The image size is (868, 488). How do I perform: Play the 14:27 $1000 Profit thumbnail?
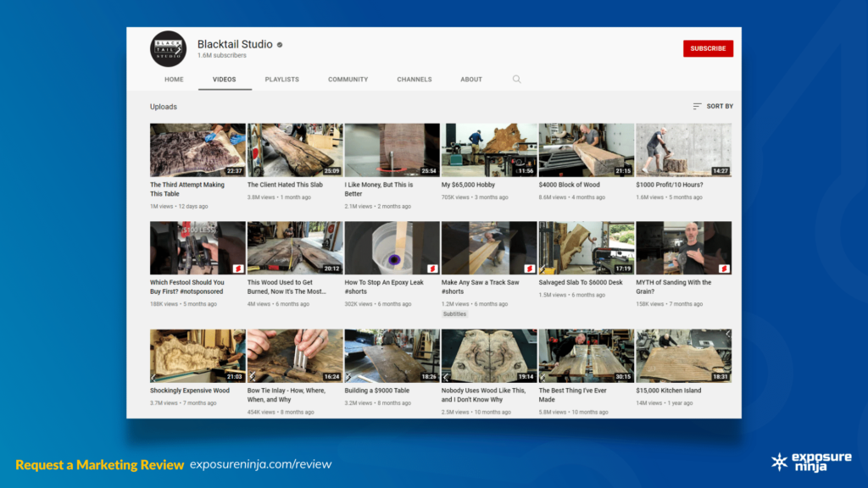pyautogui.click(x=684, y=150)
